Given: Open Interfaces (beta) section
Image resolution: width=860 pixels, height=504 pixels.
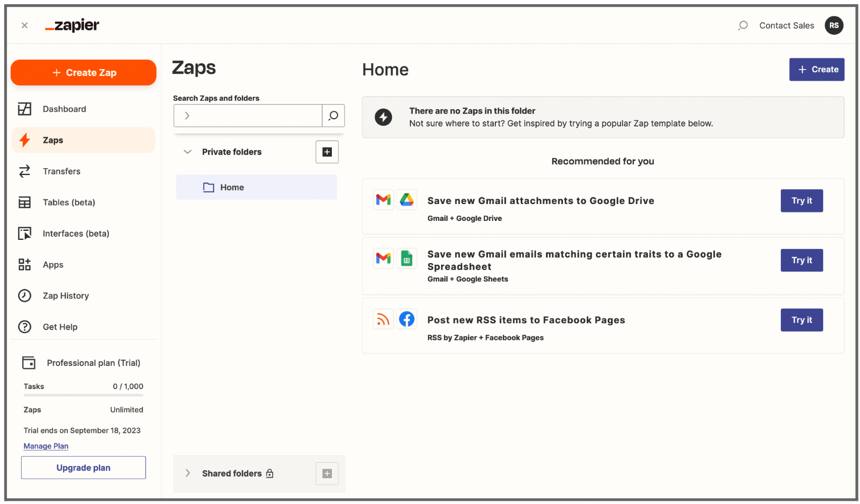Looking at the screenshot, I should pyautogui.click(x=83, y=234).
